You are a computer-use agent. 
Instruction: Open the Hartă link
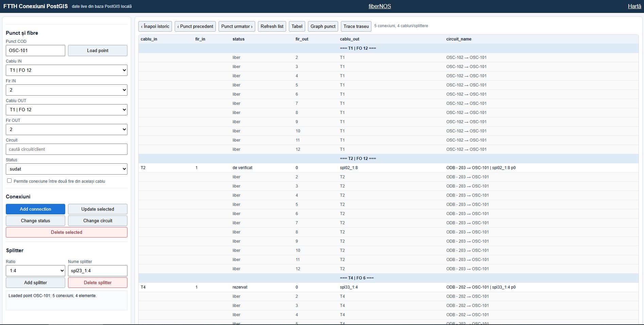click(634, 6)
